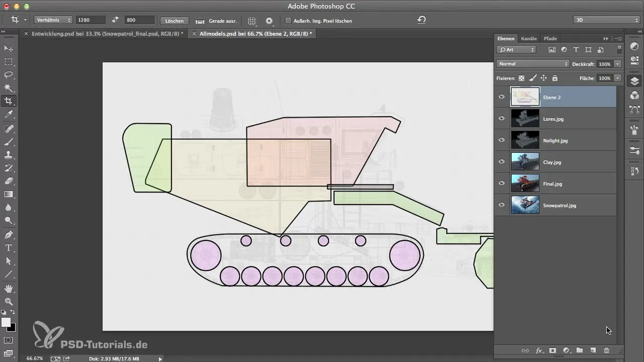Select the Pen tool
The width and height of the screenshot is (644, 362).
(9, 235)
